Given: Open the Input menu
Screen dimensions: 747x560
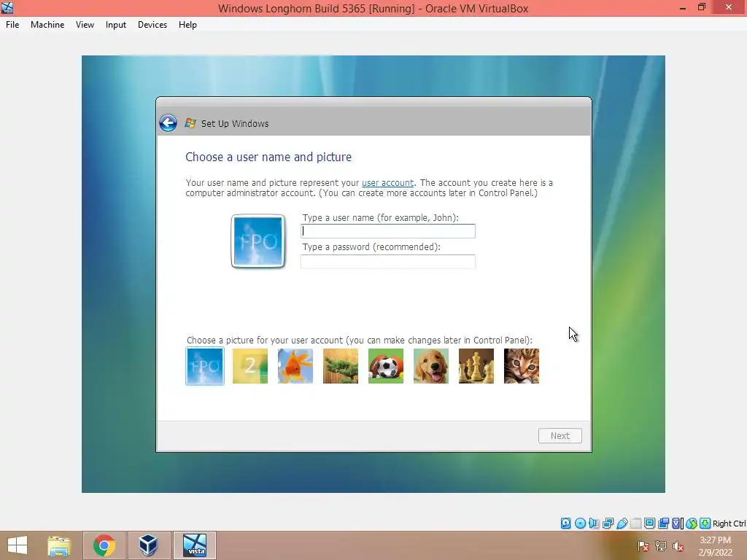Looking at the screenshot, I should coord(116,25).
